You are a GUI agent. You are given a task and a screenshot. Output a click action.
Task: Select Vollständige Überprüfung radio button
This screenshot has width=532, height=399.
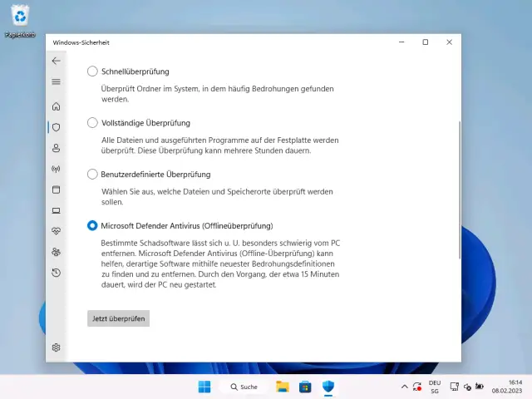92,122
